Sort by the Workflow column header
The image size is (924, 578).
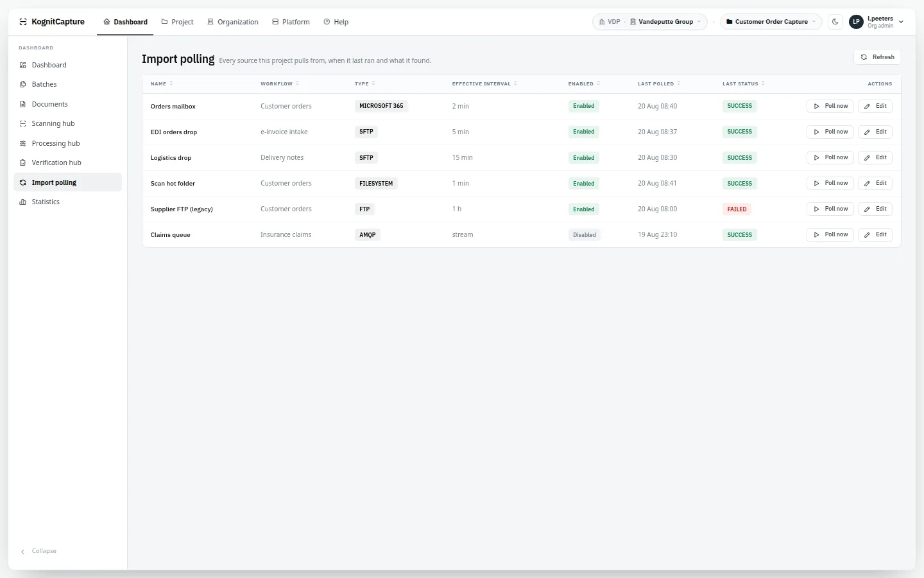pyautogui.click(x=280, y=83)
